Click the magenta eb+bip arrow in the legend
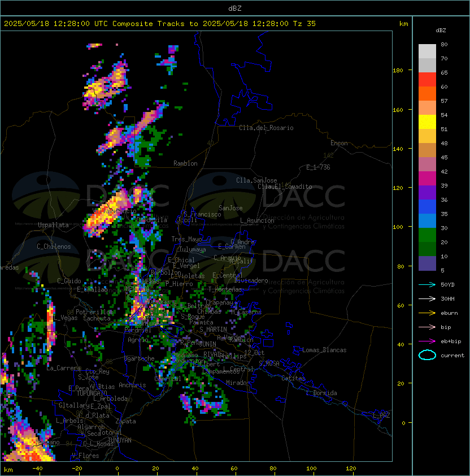Viewport: 470px width, 476px height. click(427, 341)
